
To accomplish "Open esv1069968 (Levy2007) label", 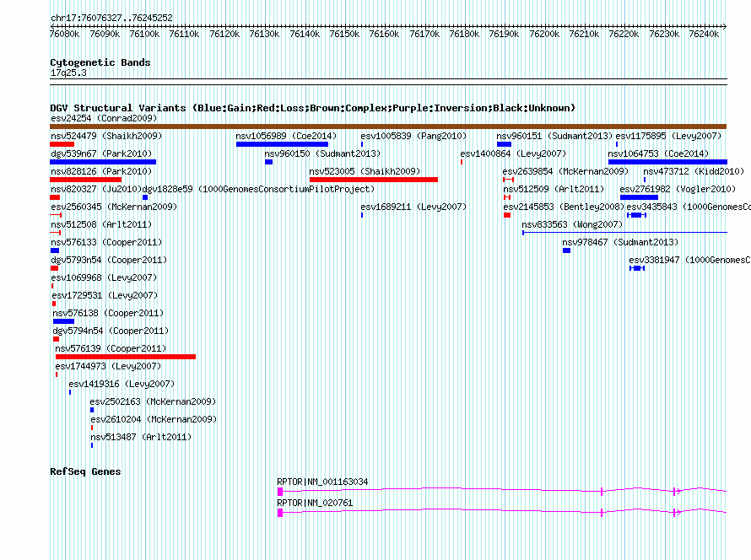I will pyautogui.click(x=104, y=277).
